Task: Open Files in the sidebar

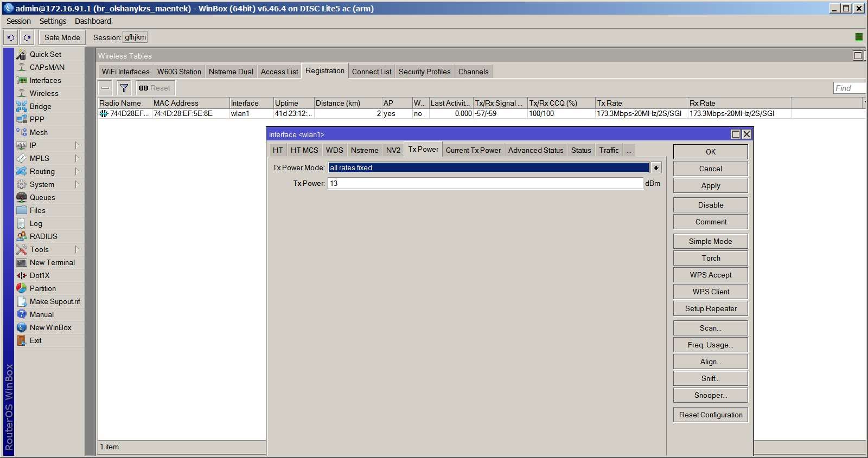Action: (37, 210)
